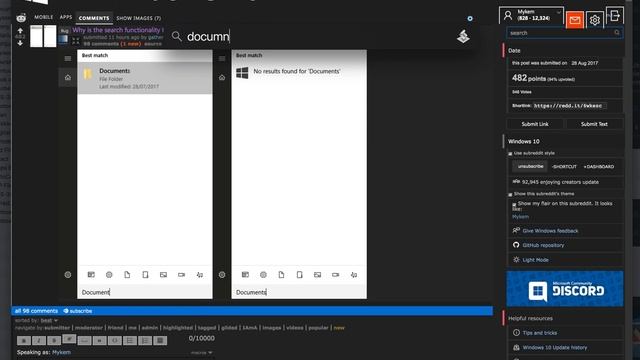The image size is (640, 360).
Task: Click settings gear beside the 'Document' search box
Action: point(68,275)
